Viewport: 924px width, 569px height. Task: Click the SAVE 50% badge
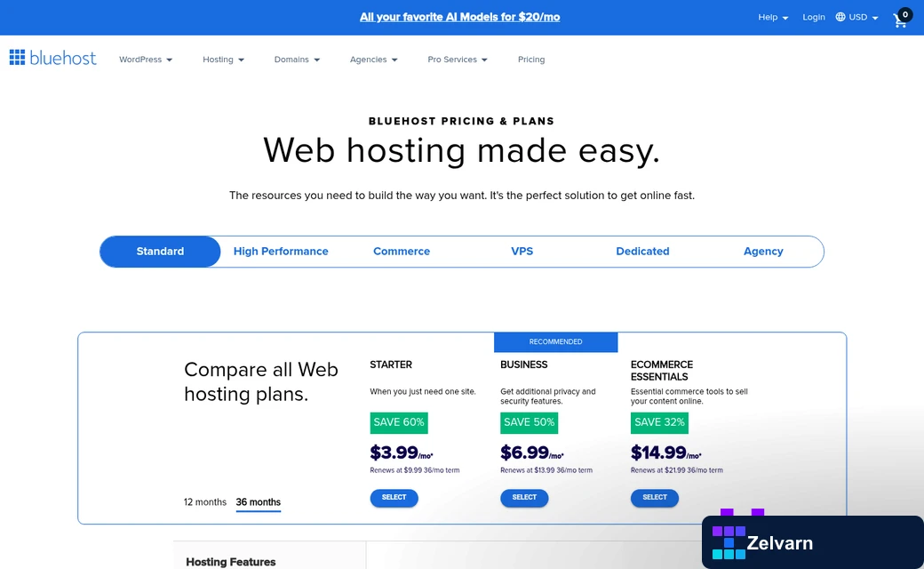coord(530,423)
